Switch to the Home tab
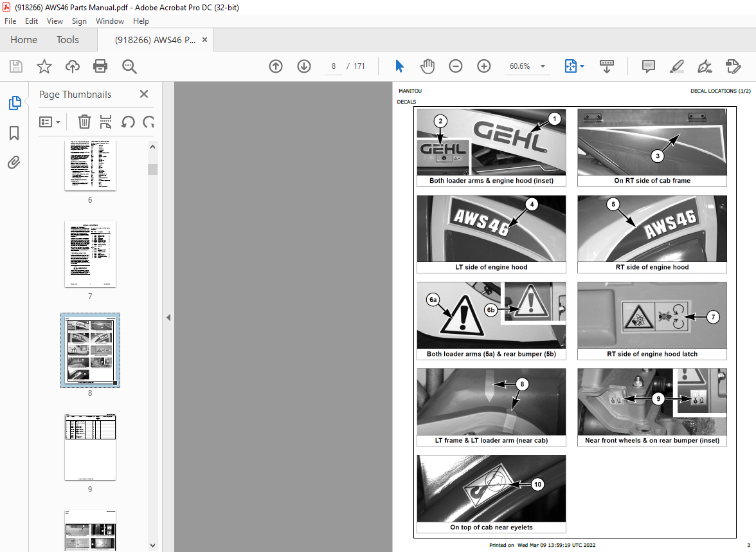This screenshot has width=756, height=552. coord(24,40)
